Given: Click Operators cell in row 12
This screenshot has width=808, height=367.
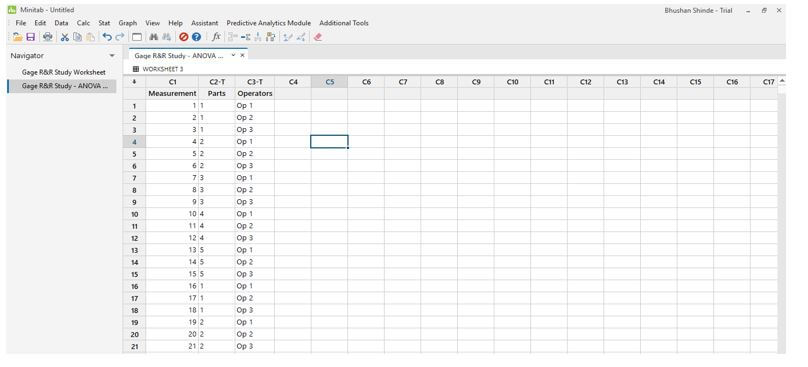Looking at the screenshot, I should pos(255,238).
